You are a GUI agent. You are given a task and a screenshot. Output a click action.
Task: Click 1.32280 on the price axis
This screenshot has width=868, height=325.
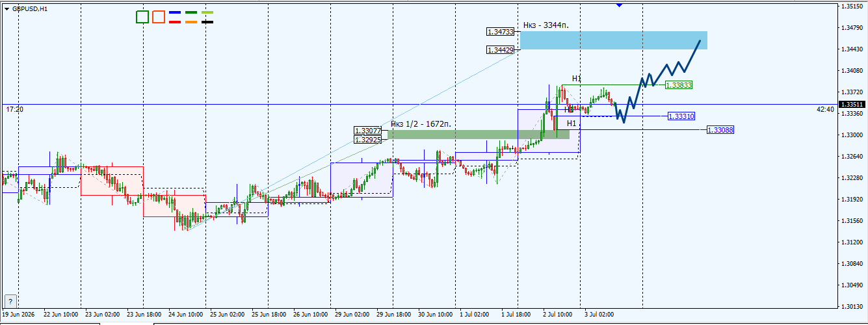(x=852, y=177)
